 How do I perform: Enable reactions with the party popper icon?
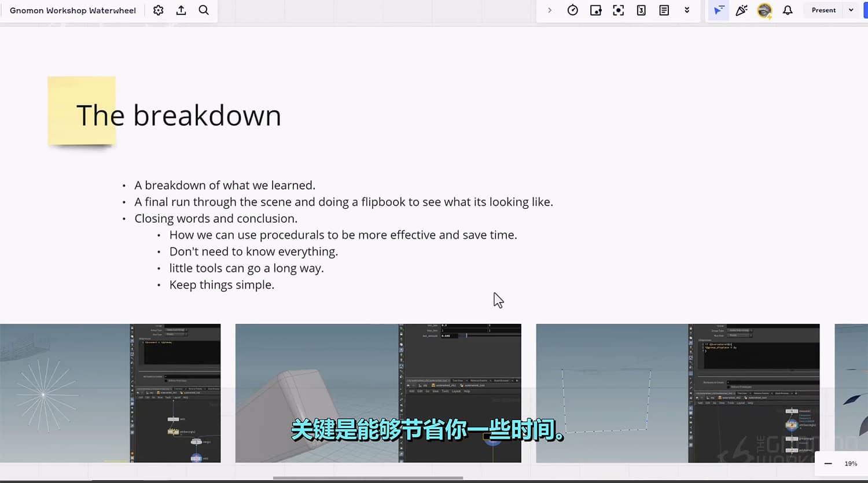pos(741,10)
